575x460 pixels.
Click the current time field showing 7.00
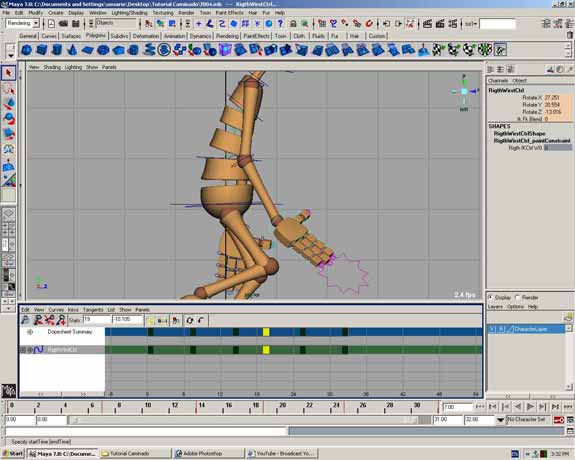pyautogui.click(x=457, y=407)
